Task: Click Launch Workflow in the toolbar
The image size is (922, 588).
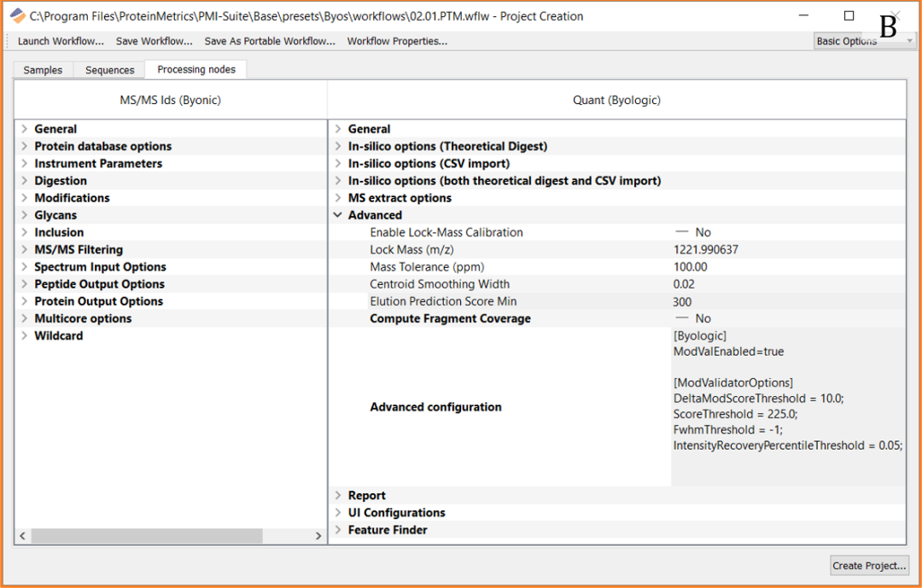Action: pos(61,41)
